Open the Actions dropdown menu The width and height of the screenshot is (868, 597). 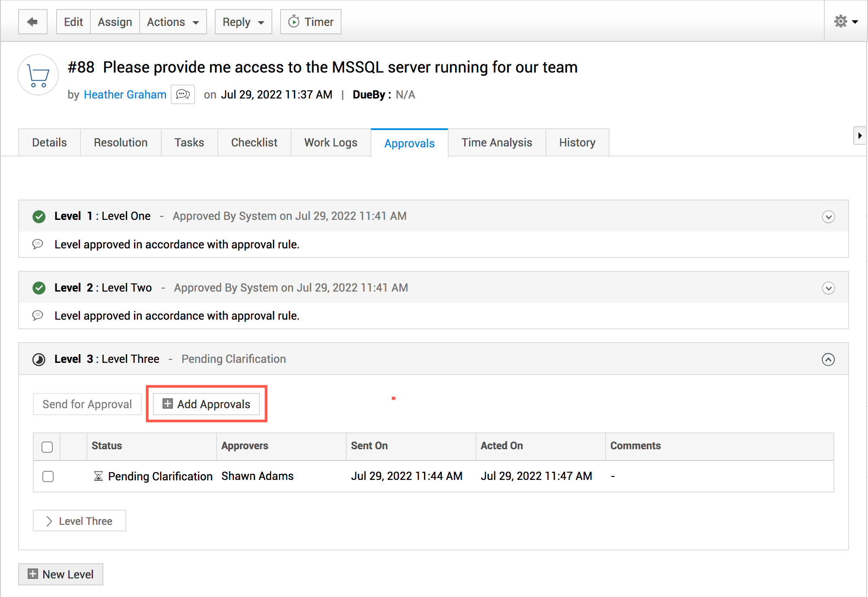pyautogui.click(x=173, y=22)
